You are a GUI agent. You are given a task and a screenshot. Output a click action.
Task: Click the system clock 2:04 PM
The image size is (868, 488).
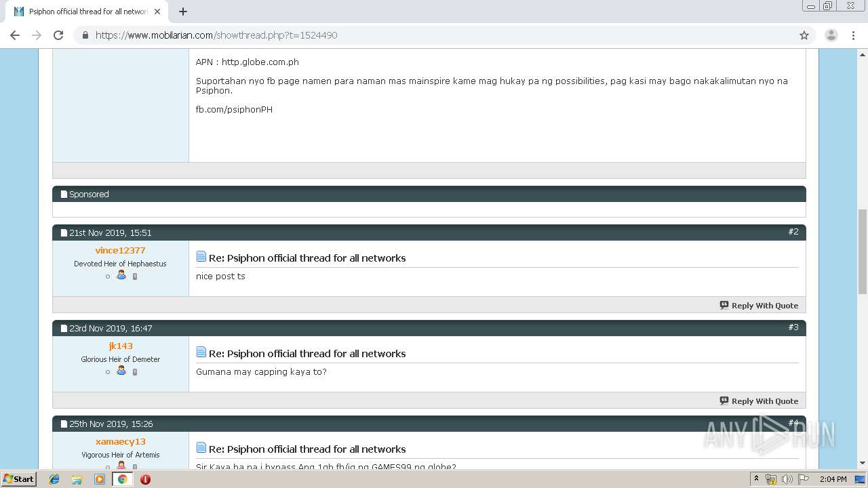point(833,479)
